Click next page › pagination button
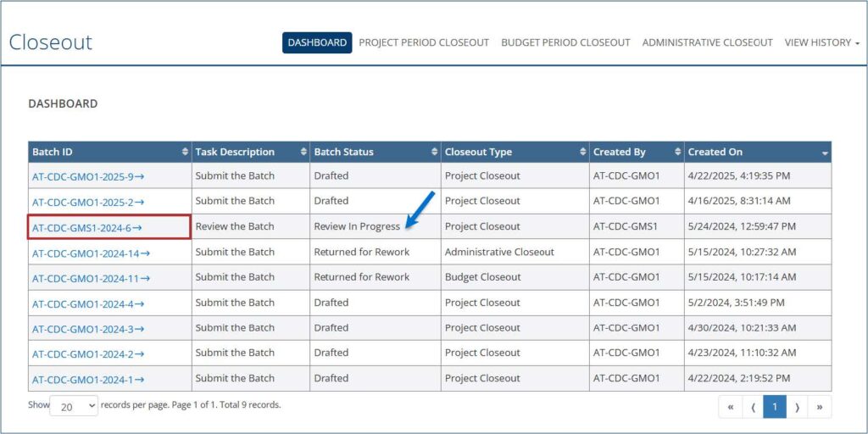 click(x=796, y=407)
